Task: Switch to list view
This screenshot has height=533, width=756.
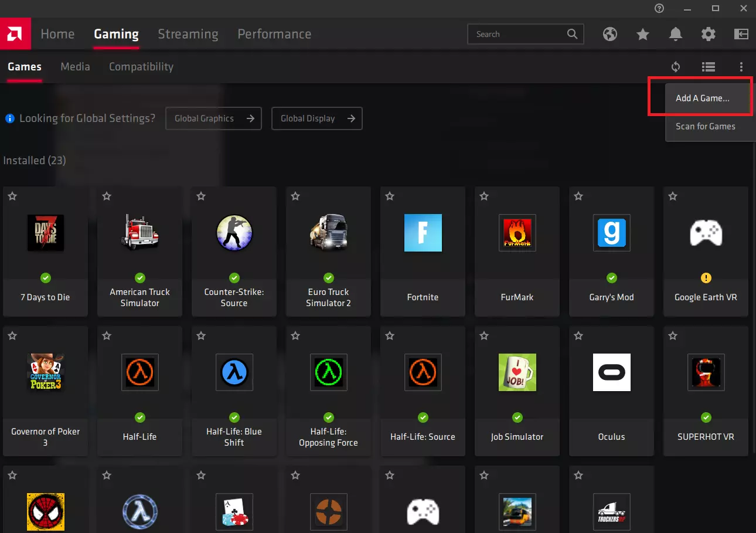Action: pos(709,67)
